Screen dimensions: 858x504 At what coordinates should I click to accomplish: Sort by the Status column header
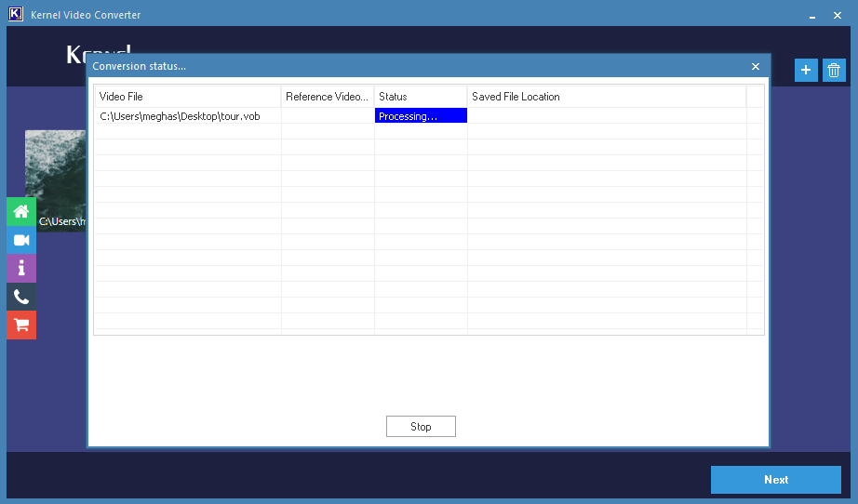tap(421, 97)
